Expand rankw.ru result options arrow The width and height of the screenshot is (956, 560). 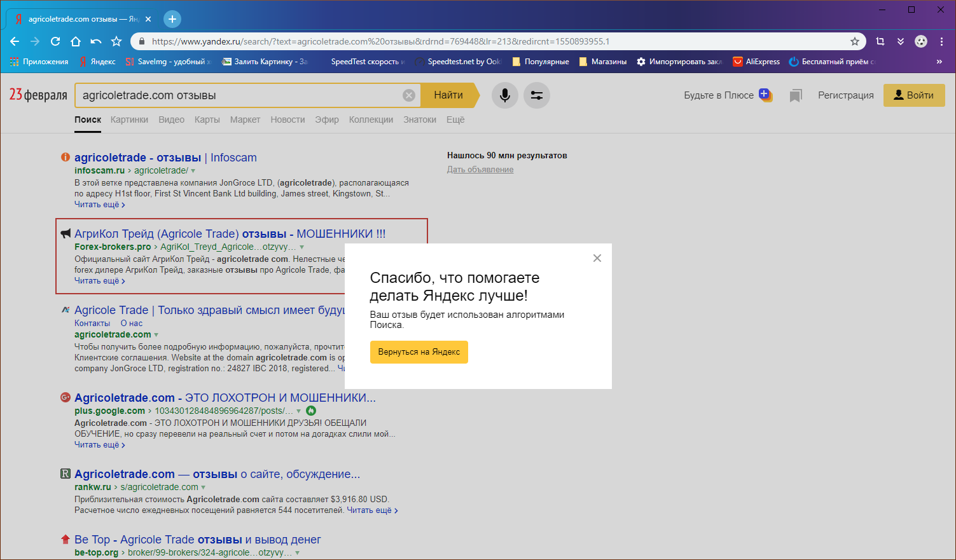pos(204,488)
